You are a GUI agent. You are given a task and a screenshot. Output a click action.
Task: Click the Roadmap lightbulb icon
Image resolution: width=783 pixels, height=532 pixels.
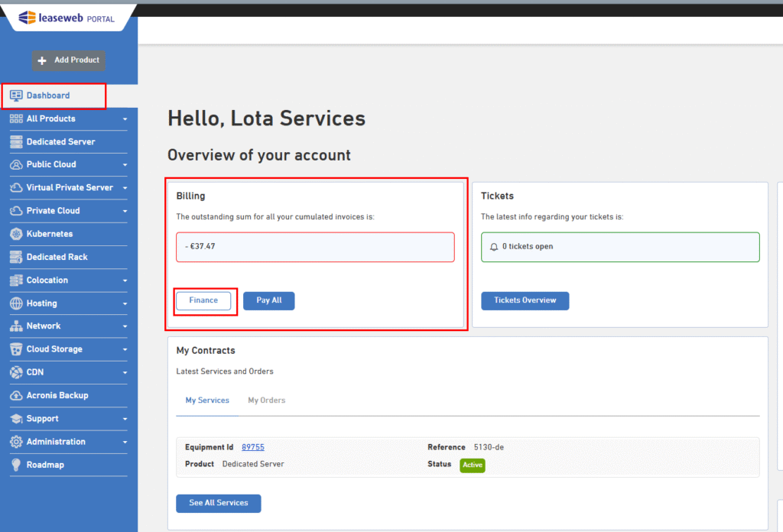[16, 465]
